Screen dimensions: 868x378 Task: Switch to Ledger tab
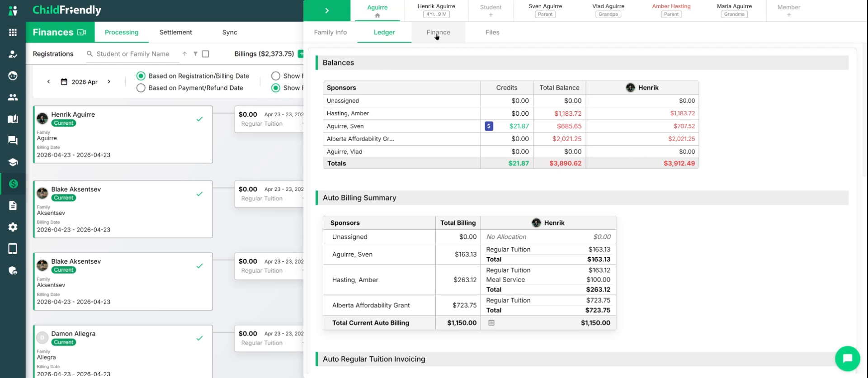384,32
